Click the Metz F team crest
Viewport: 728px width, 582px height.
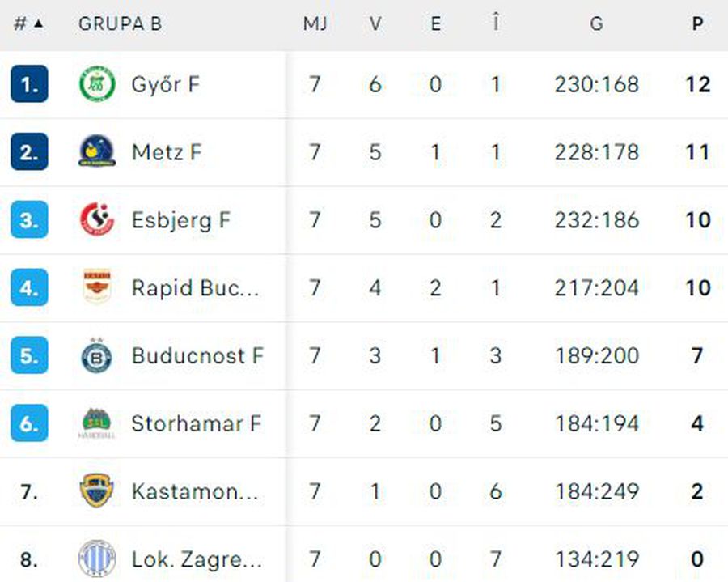pos(97,151)
